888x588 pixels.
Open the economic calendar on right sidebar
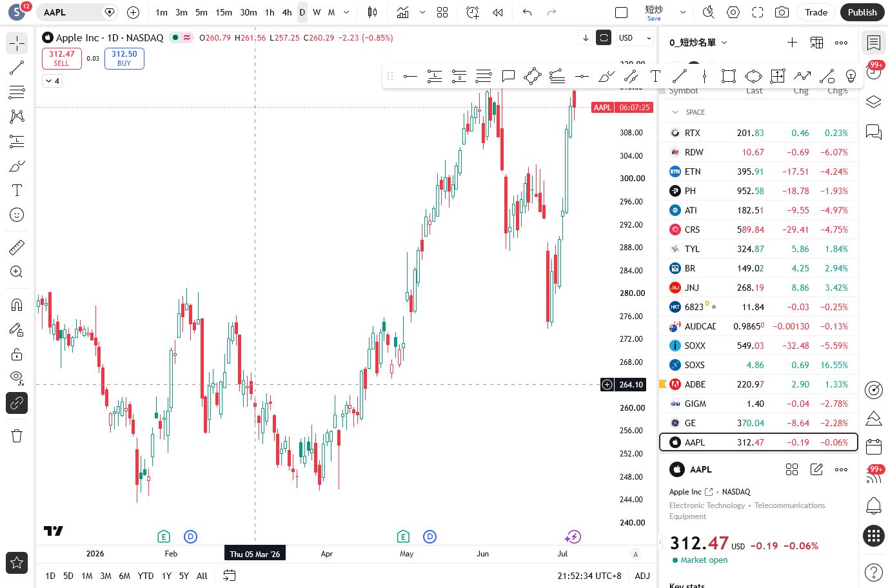[873, 446]
